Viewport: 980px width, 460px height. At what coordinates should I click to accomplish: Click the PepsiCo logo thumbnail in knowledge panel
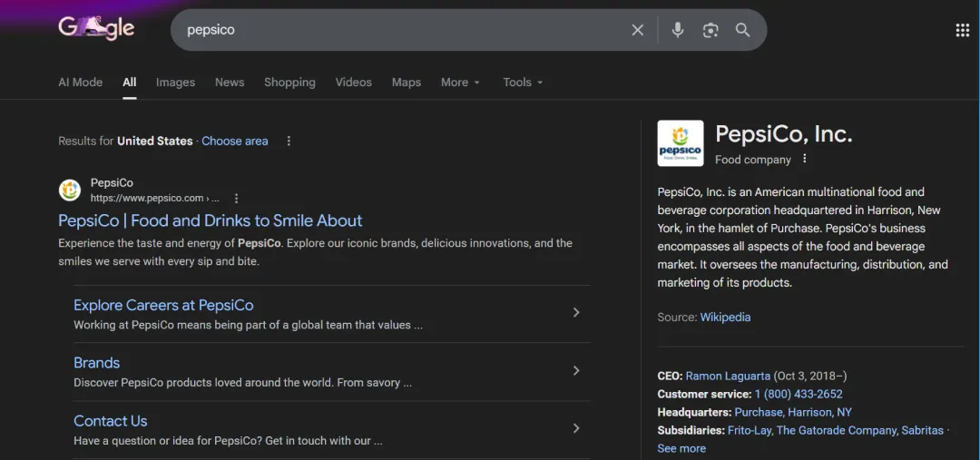(681, 143)
